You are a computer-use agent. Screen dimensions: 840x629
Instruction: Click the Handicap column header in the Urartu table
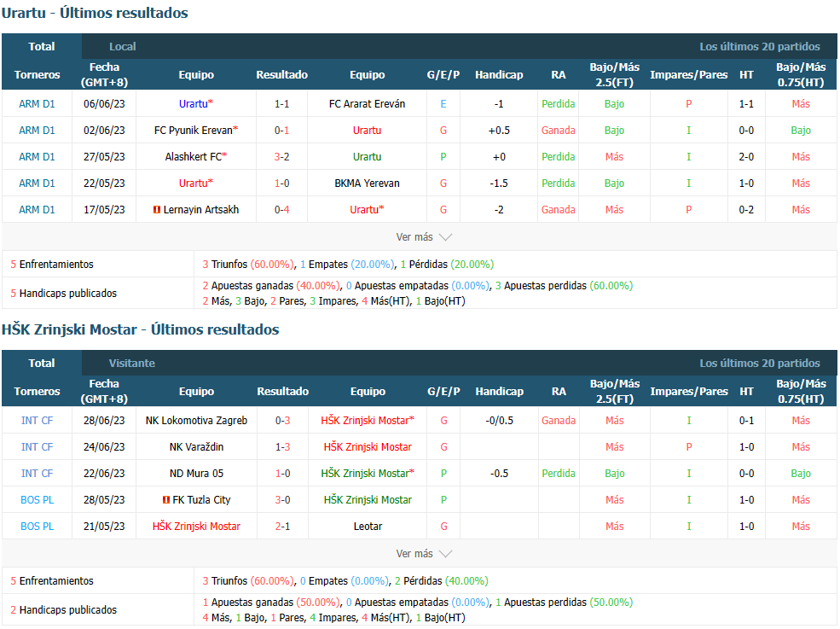click(x=499, y=74)
